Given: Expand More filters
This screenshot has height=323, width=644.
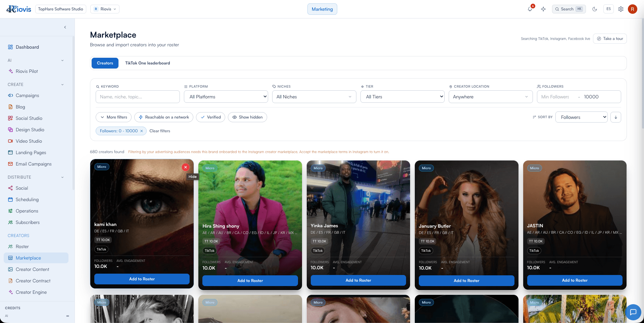Looking at the screenshot, I should point(113,117).
